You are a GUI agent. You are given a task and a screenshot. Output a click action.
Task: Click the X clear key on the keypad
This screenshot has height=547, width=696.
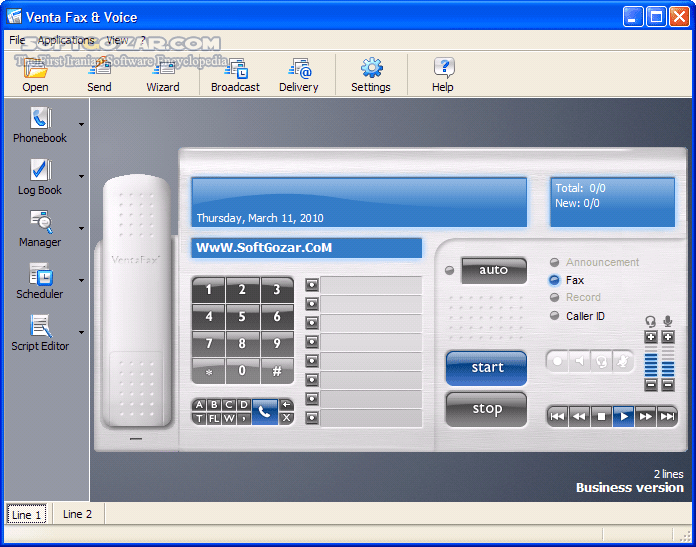pyautogui.click(x=286, y=418)
